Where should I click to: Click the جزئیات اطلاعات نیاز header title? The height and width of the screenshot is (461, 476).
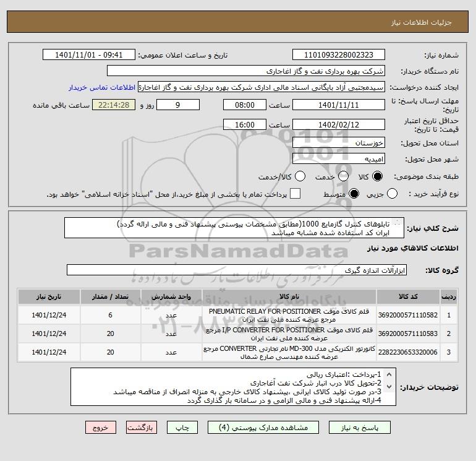pos(422,22)
